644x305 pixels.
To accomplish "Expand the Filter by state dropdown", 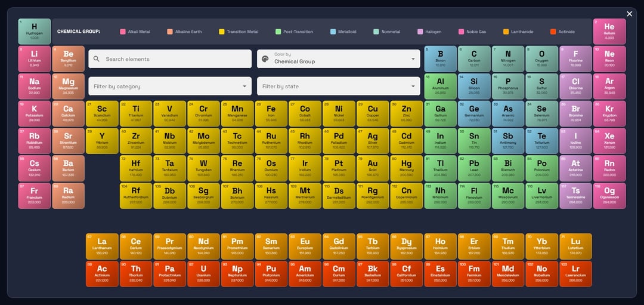I will (x=338, y=86).
